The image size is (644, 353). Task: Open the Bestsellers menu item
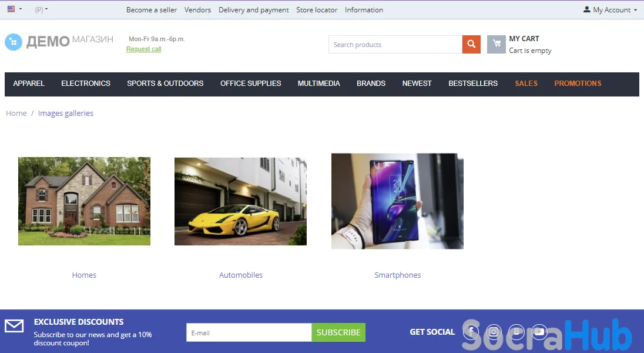coord(473,84)
